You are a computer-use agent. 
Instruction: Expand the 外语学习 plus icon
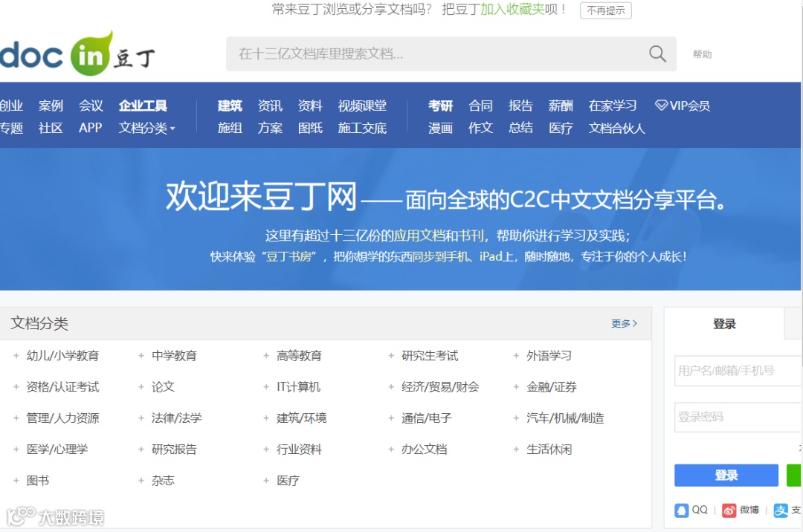[516, 355]
